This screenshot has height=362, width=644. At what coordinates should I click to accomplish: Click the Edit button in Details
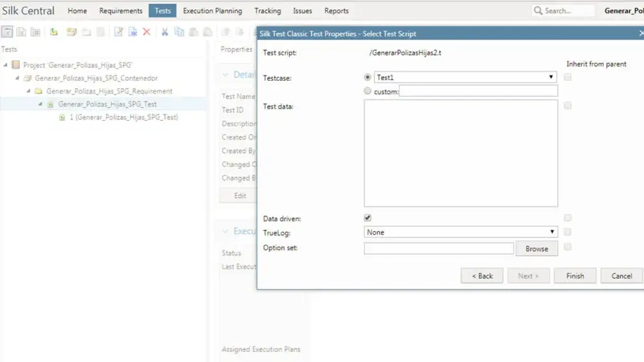(240, 196)
